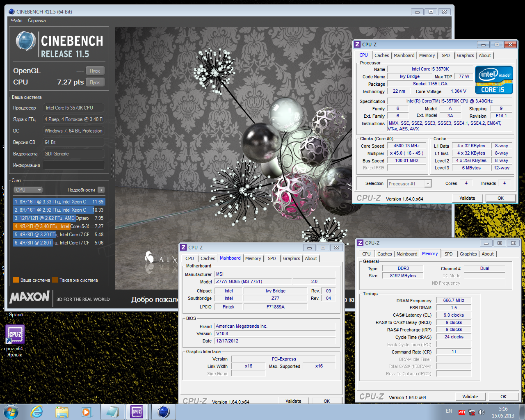Open Справка menu in Cinebench
The width and height of the screenshot is (525, 420).
pyautogui.click(x=37, y=21)
